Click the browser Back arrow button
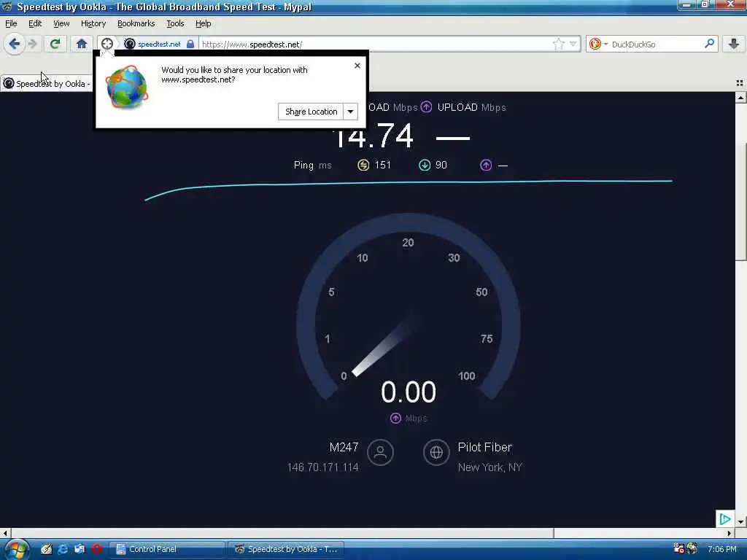747x560 pixels. (15, 44)
